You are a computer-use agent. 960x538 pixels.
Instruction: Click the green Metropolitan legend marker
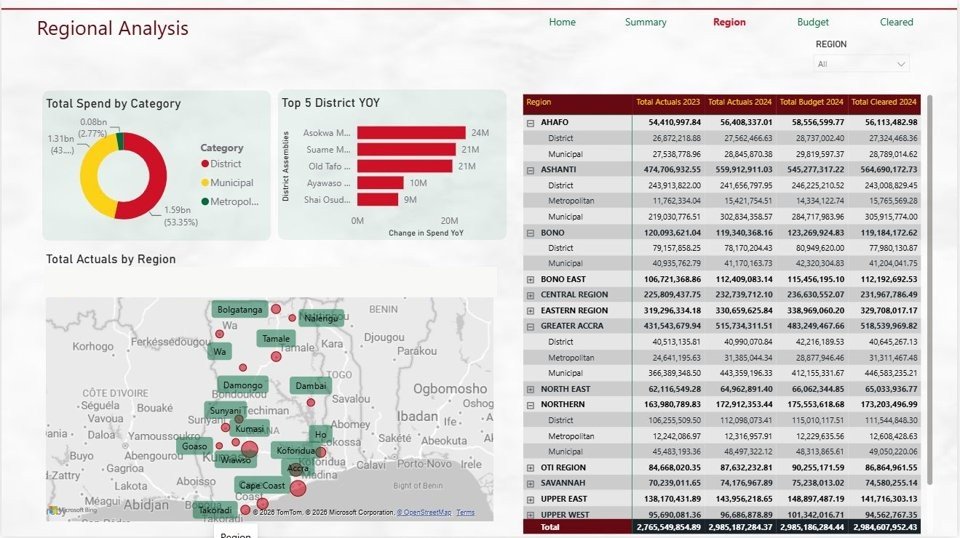[x=205, y=201]
